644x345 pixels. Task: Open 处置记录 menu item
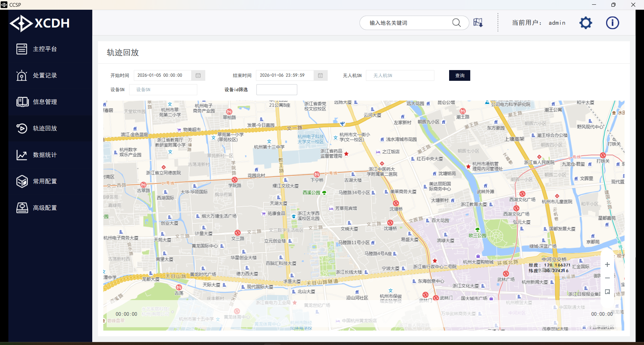[x=45, y=75]
